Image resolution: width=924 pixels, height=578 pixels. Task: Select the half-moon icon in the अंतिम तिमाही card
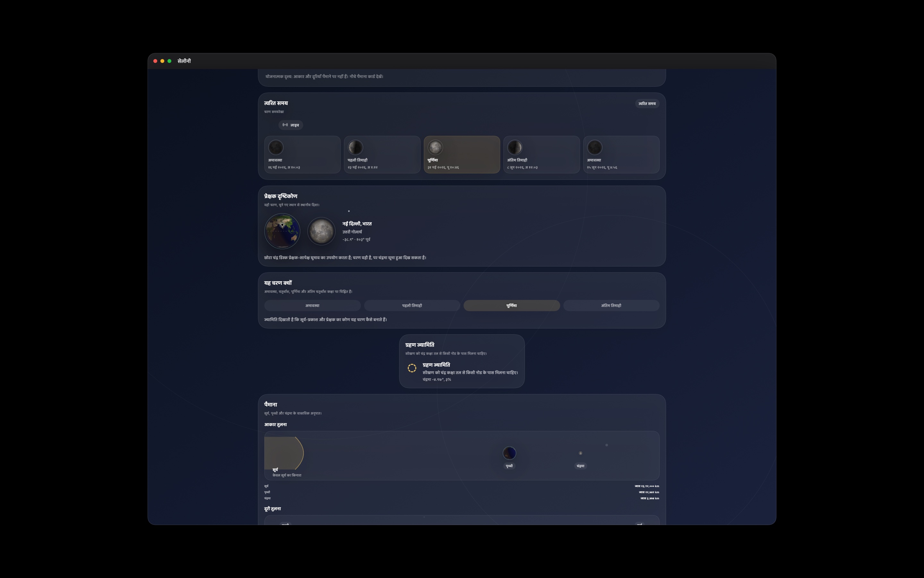(x=515, y=147)
